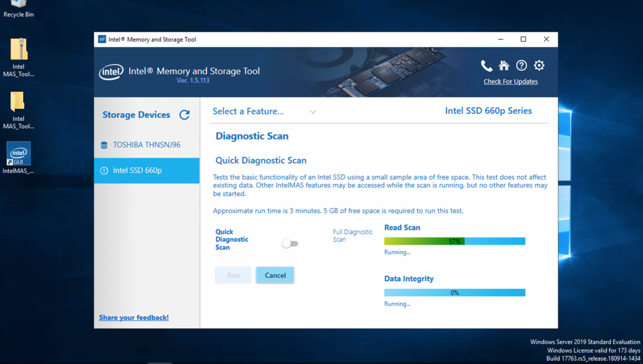The height and width of the screenshot is (364, 643).
Task: Click the phone contact support icon
Action: pyautogui.click(x=486, y=65)
